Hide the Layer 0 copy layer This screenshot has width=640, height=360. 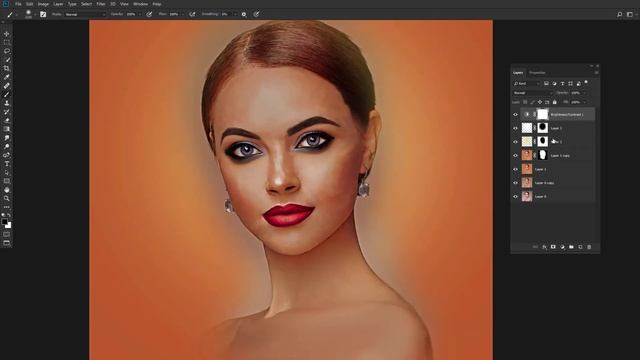[x=515, y=183]
